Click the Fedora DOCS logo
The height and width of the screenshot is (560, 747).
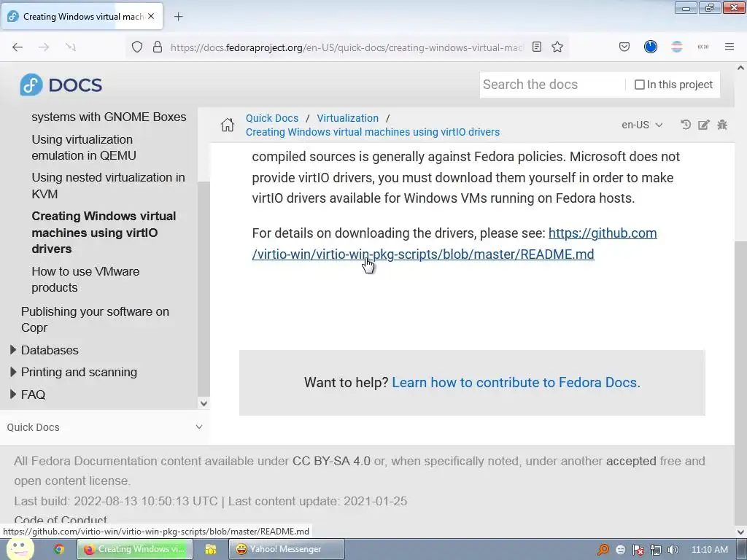pyautogui.click(x=61, y=85)
